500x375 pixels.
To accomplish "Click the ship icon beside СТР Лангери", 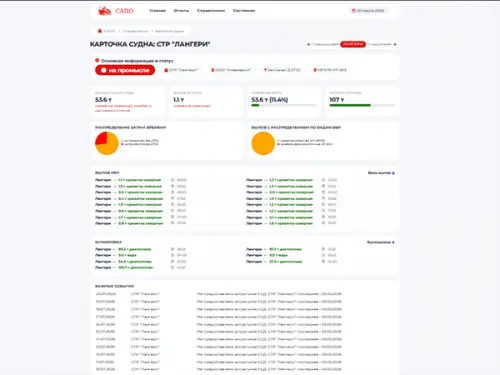I will (166, 70).
